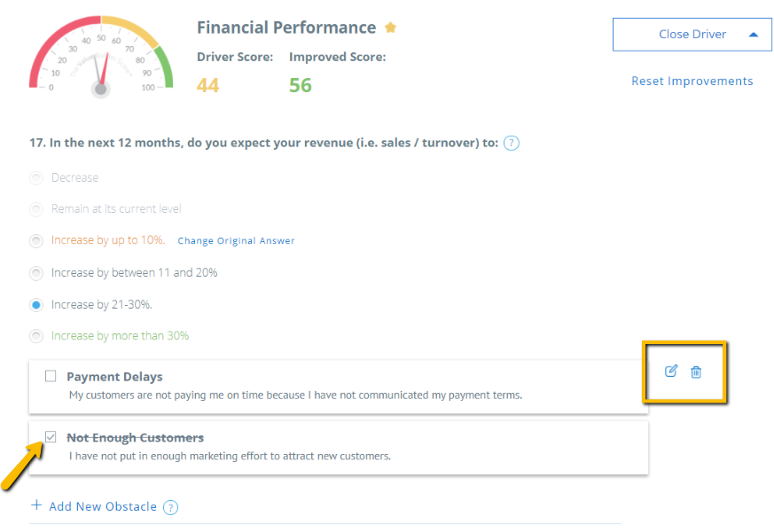Click the plus icon for Add New Obstacle
774x532 pixels.
click(36, 505)
